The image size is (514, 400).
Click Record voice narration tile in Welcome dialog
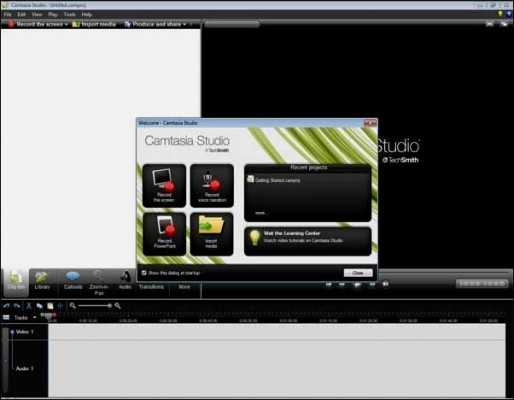point(212,186)
